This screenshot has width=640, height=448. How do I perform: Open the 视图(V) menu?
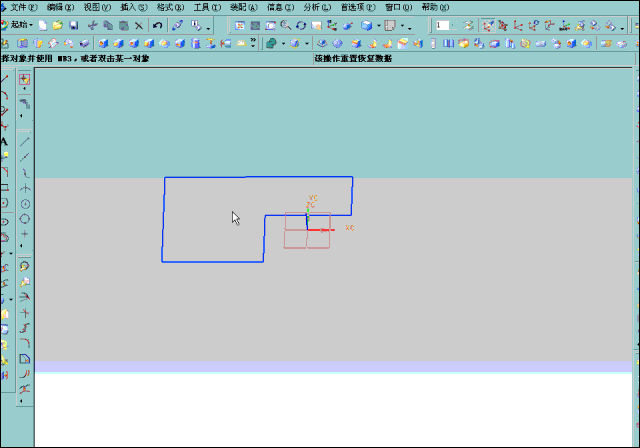97,7
